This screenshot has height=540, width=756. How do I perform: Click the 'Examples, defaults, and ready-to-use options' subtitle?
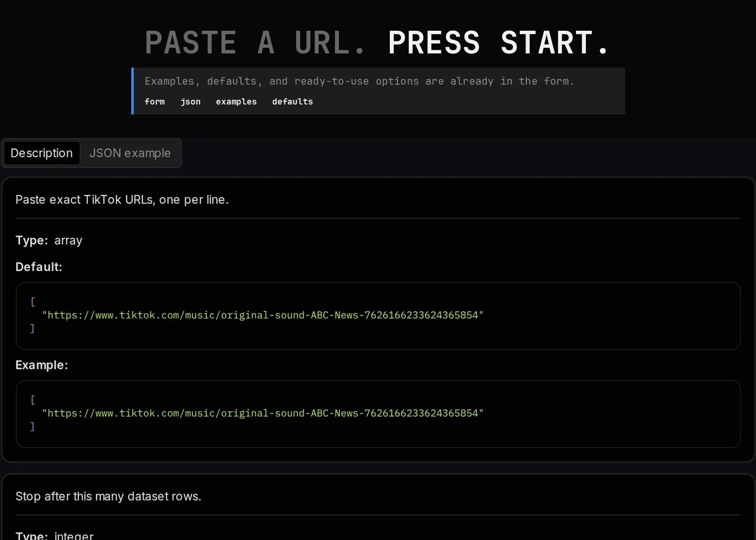click(359, 81)
